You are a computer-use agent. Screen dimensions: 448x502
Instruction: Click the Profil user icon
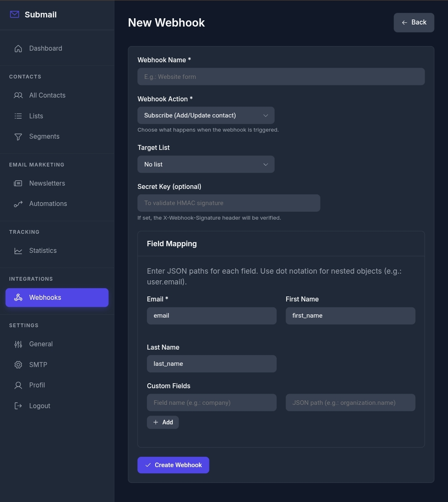[x=18, y=385]
